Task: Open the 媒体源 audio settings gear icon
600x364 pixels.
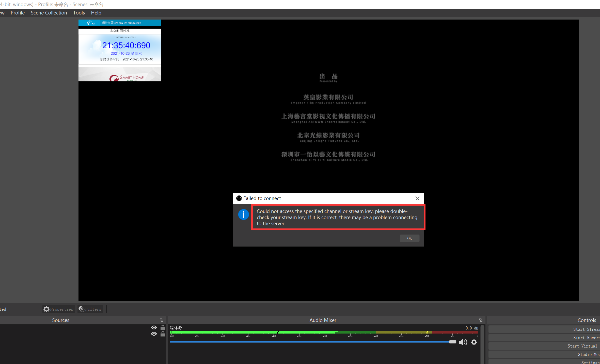Action: (474, 342)
